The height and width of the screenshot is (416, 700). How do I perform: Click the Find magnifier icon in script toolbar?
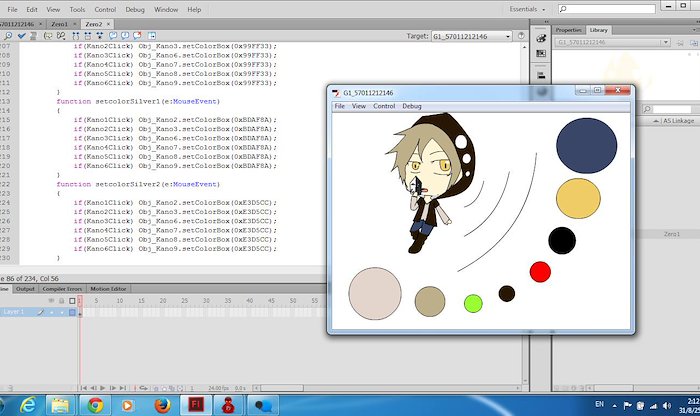pyautogui.click(x=8, y=36)
